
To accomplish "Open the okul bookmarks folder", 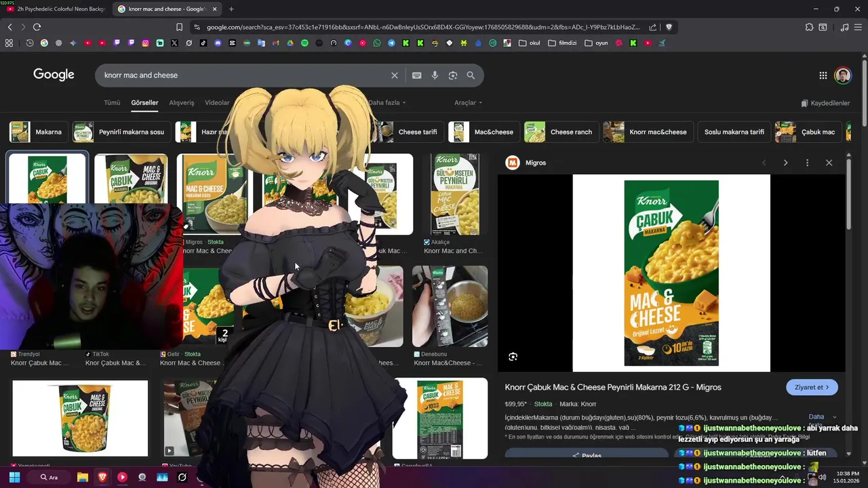I will pos(530,43).
